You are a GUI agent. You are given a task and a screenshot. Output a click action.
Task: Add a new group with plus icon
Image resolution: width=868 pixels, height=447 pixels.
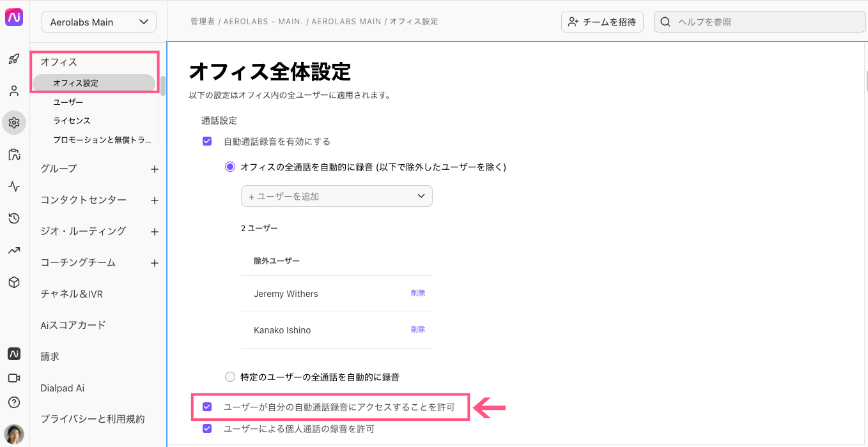pos(154,169)
